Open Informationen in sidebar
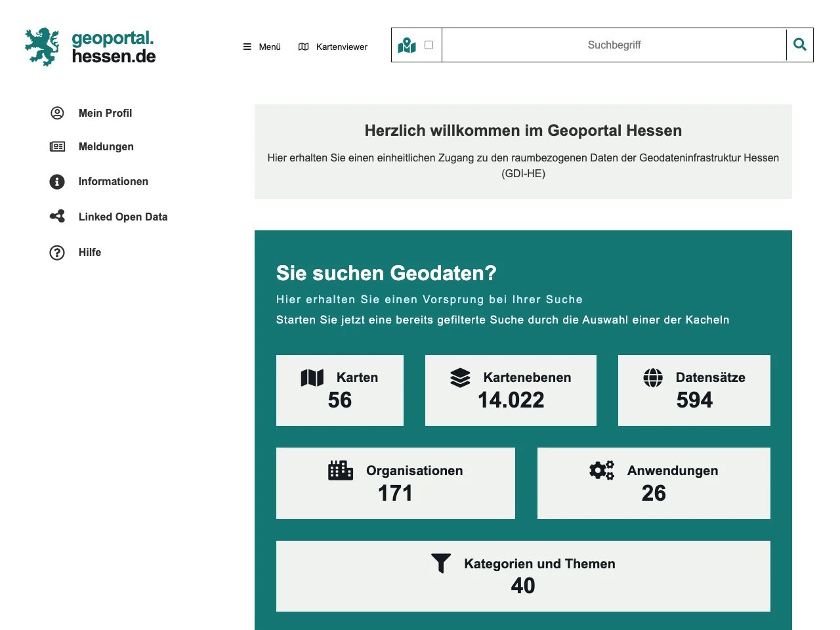The width and height of the screenshot is (840, 630). [x=113, y=181]
